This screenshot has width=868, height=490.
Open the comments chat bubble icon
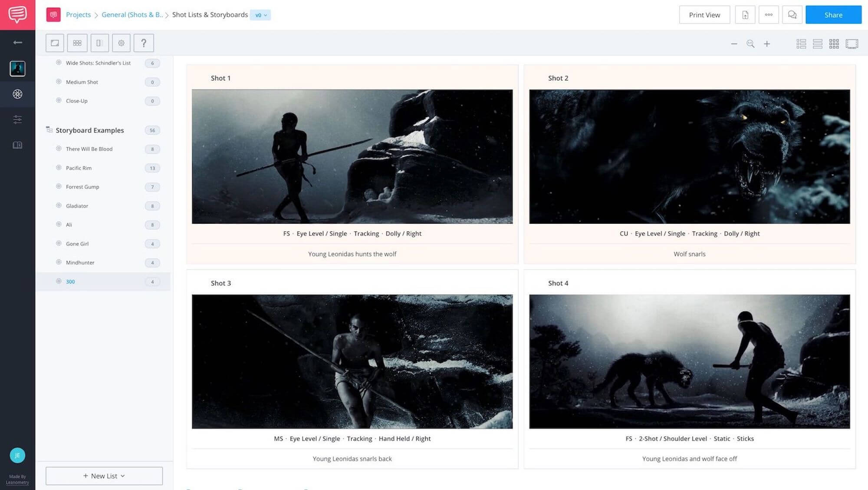[x=792, y=15]
